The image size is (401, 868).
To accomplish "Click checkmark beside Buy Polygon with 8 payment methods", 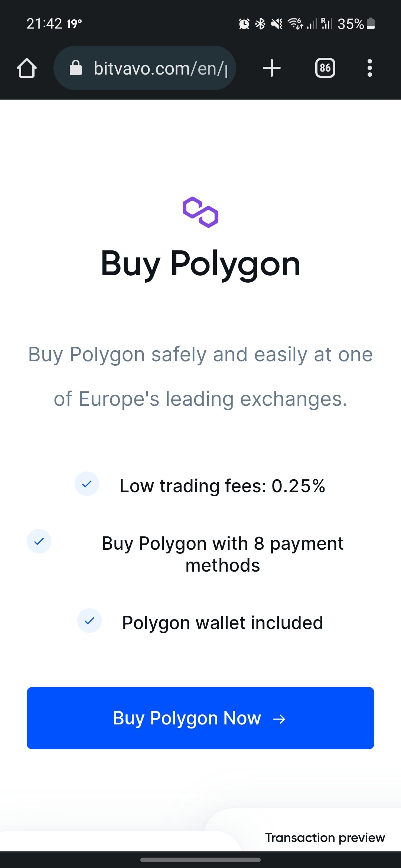I will coord(39,541).
